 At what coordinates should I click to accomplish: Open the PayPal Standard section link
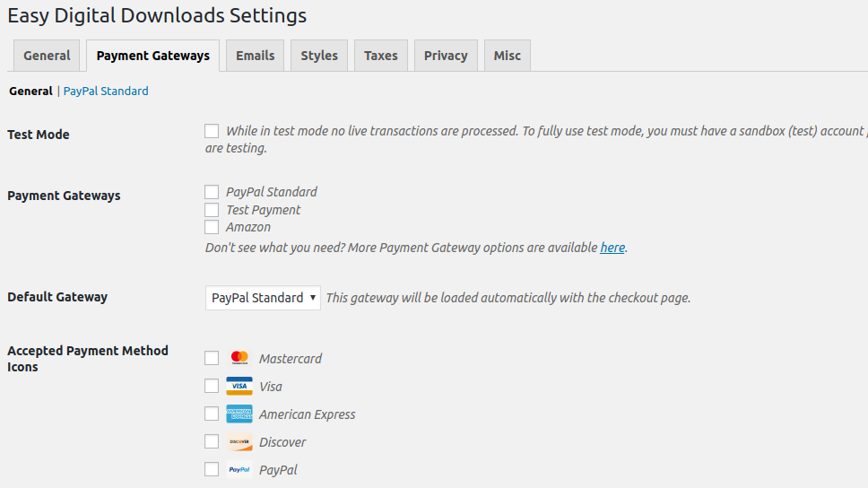[x=106, y=91]
